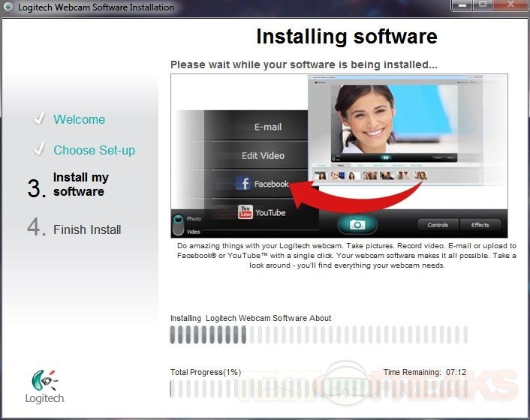The width and height of the screenshot is (530, 420).
Task: Return to the Choose Set-up step
Action: [94, 150]
